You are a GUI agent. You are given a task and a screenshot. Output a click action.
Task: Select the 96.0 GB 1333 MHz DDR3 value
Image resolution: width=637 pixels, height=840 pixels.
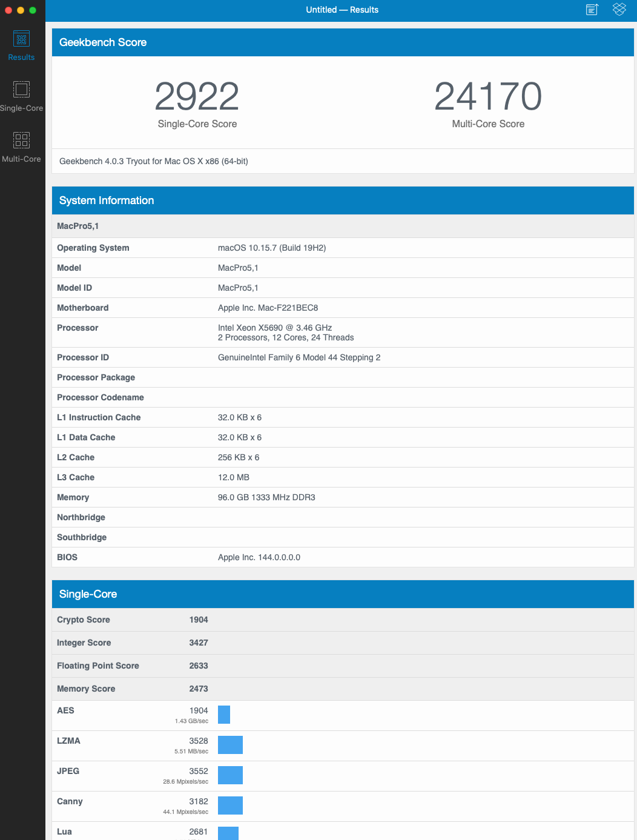pos(266,497)
